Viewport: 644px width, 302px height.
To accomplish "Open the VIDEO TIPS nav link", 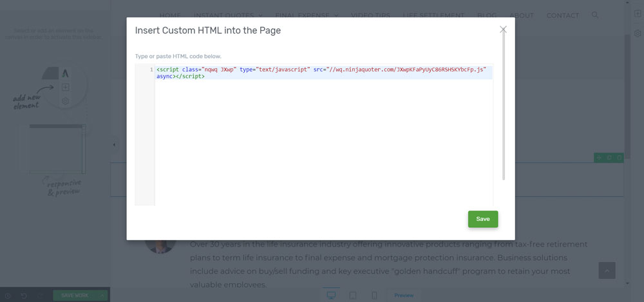I will pyautogui.click(x=370, y=15).
